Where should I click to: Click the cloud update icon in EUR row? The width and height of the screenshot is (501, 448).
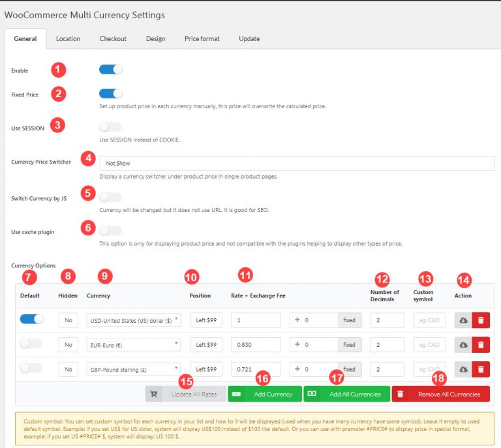[463, 344]
